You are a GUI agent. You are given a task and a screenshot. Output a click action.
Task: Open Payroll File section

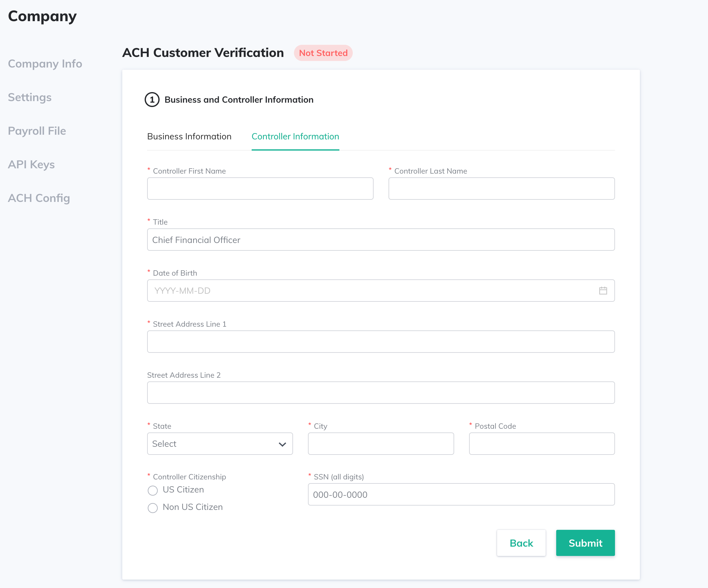pos(37,131)
